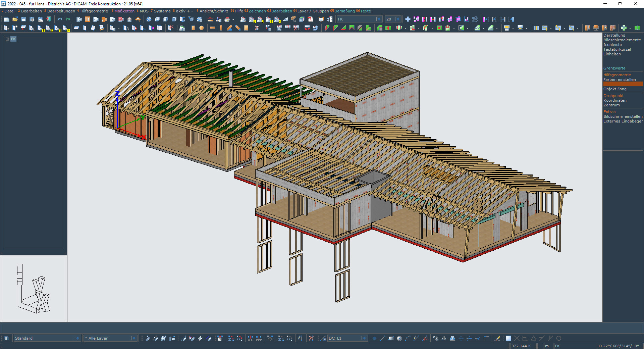The width and height of the screenshot is (644, 349).
Task: Click Farben einstellen in right panel
Action: 620,80
